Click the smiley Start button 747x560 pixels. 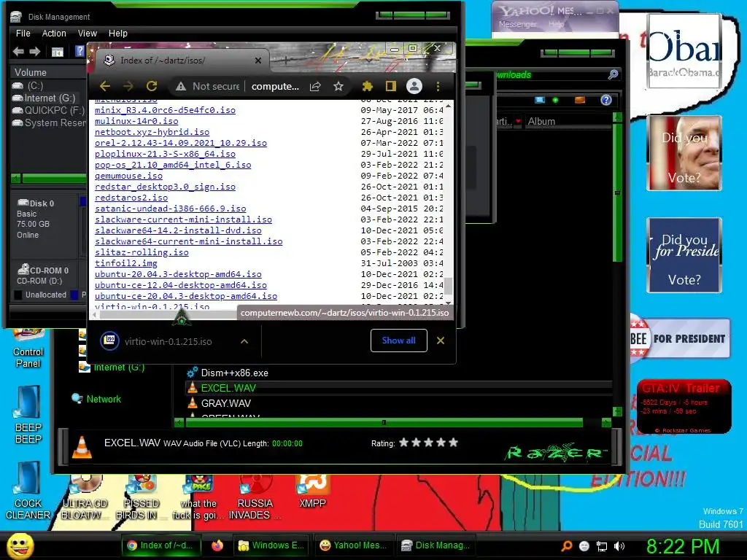coord(20,545)
